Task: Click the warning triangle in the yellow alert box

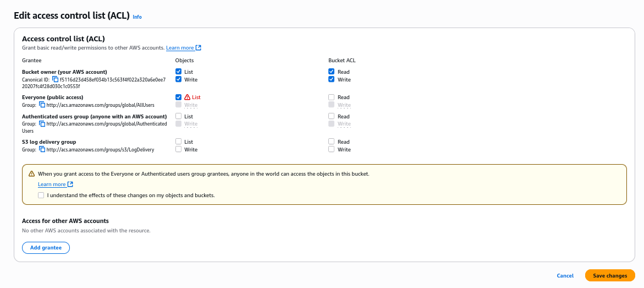Action: click(32, 173)
